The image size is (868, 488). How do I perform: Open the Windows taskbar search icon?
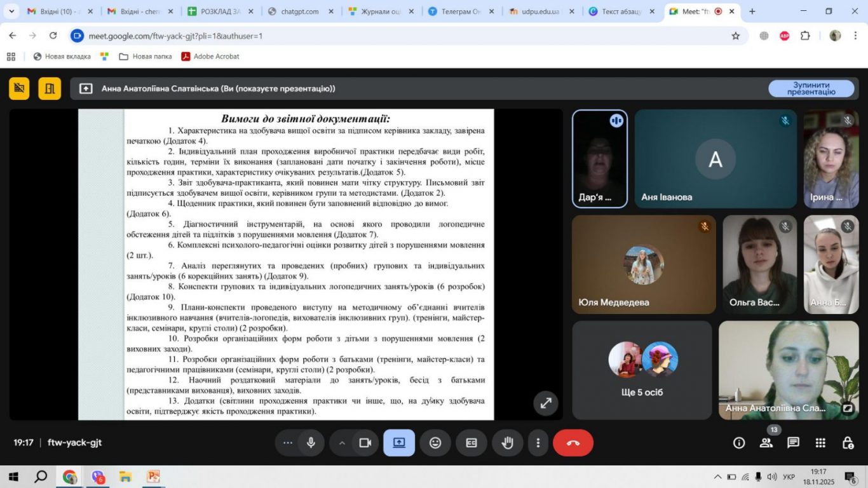pos(41,477)
